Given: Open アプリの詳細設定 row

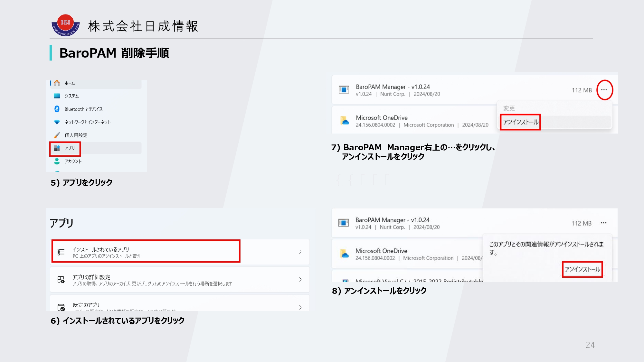Looking at the screenshot, I should pos(180,280).
